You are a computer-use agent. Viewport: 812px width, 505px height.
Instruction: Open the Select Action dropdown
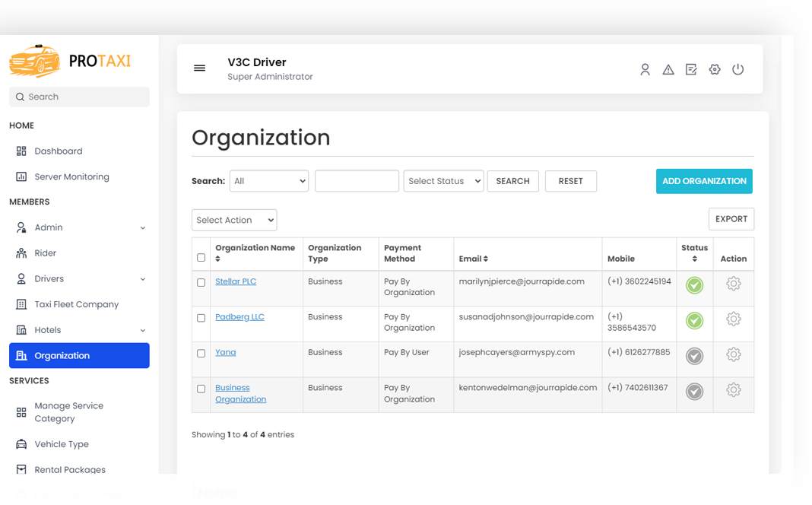click(234, 220)
